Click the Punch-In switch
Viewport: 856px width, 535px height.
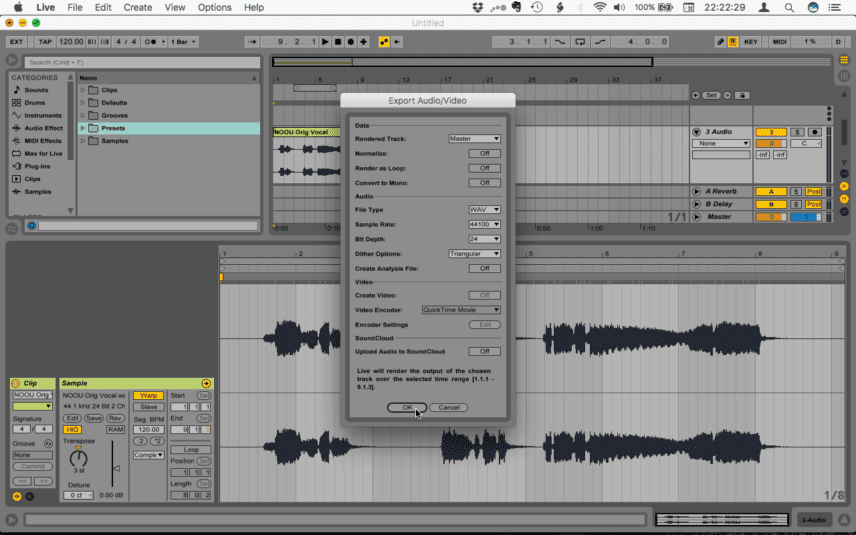560,41
